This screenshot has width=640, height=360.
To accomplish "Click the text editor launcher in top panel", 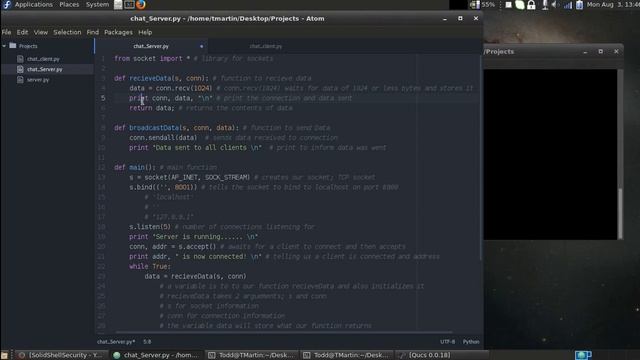I will click(118, 4).
